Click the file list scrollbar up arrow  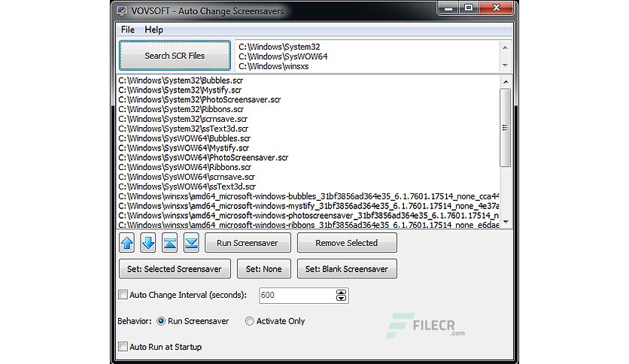(506, 82)
